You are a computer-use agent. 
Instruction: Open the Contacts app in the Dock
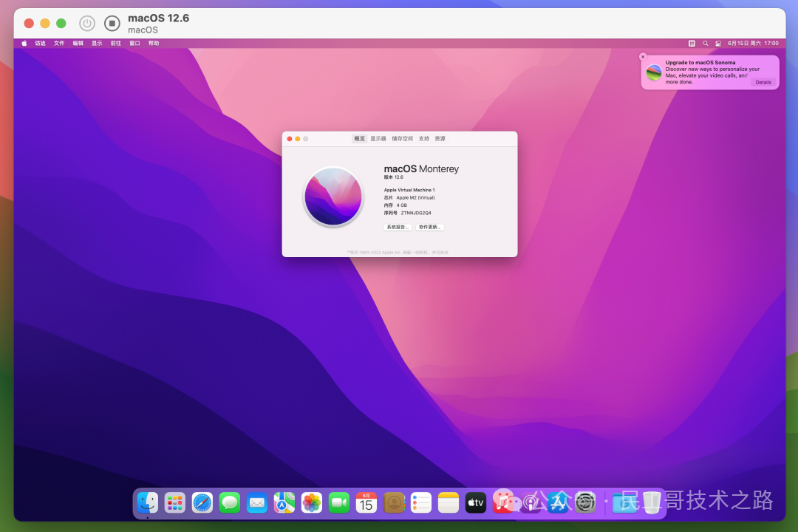click(x=394, y=503)
